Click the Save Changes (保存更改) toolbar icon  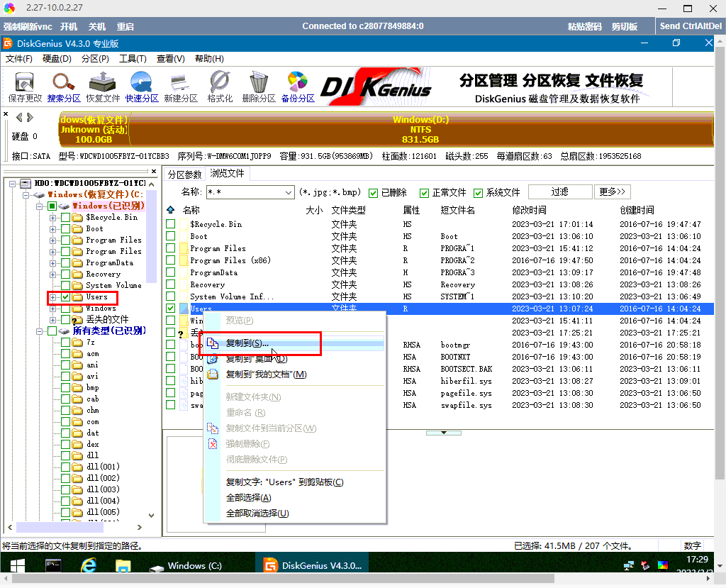25,87
